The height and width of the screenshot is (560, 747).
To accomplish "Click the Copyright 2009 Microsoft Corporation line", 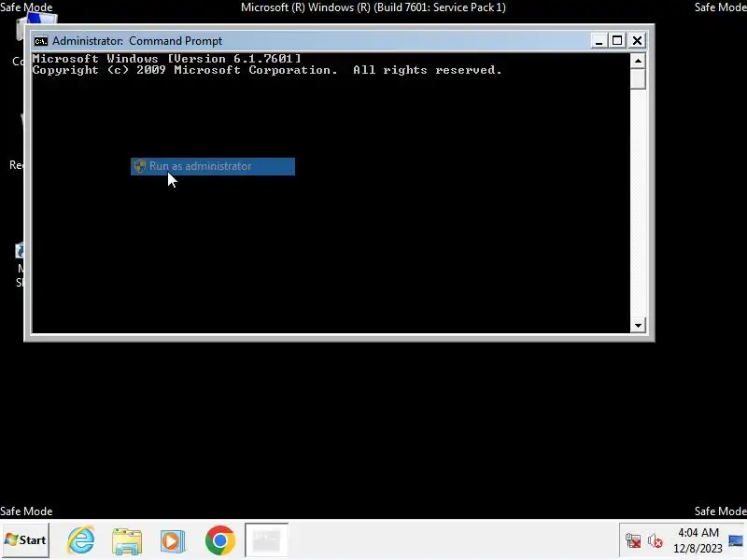I will pos(267,70).
